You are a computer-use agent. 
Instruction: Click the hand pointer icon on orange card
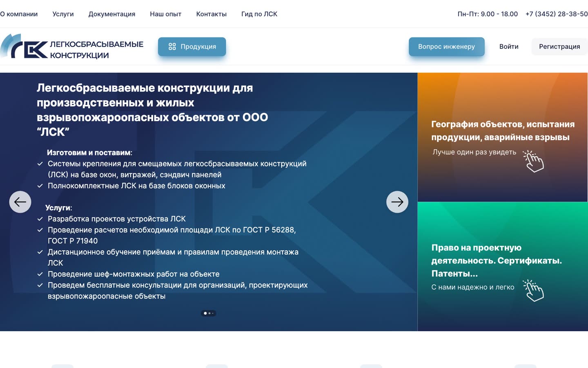point(534,161)
